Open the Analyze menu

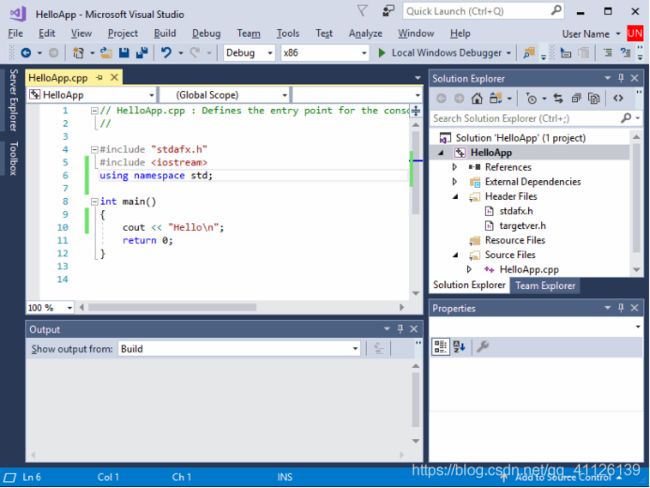click(x=365, y=33)
